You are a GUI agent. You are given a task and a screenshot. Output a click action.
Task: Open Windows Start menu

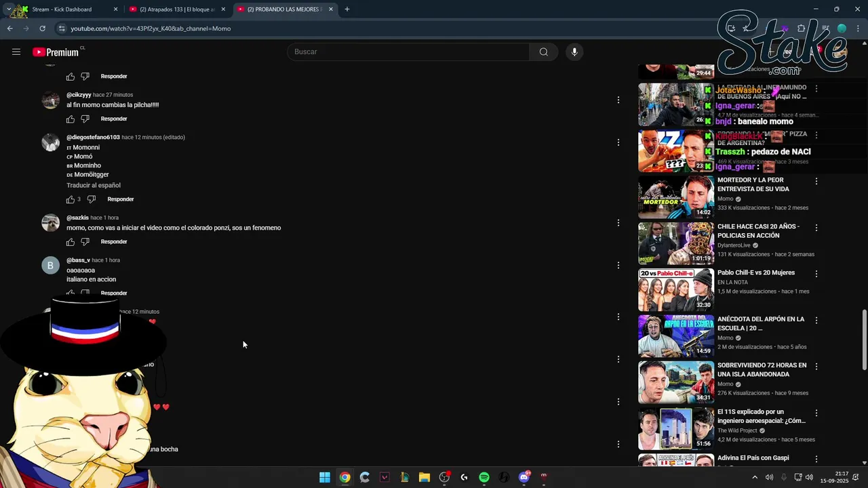tap(325, 477)
